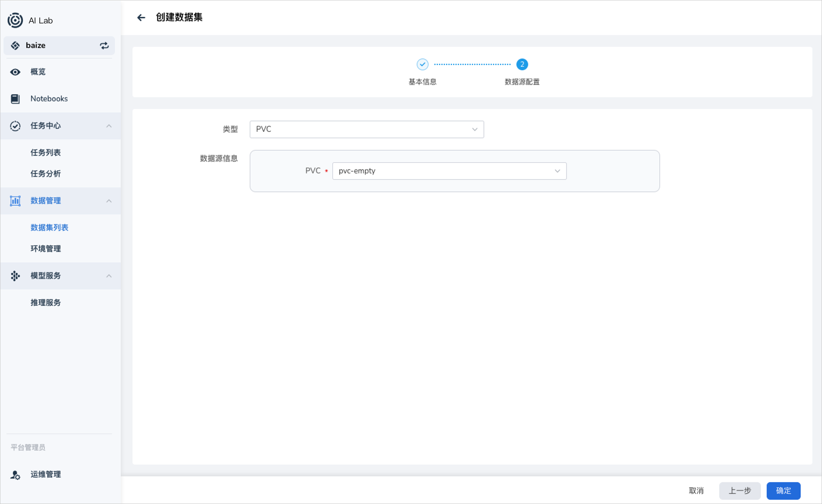Click the AI Lab logo icon
The height and width of the screenshot is (504, 822).
point(15,20)
